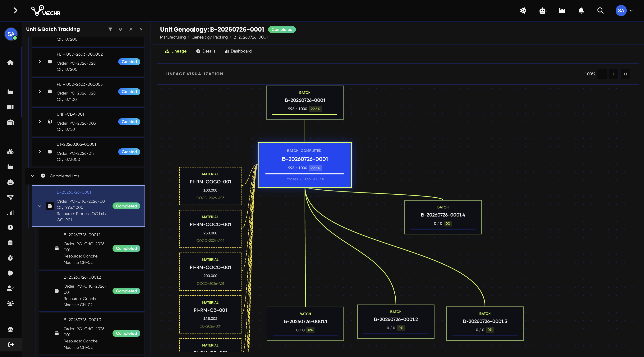The height and width of the screenshot is (357, 644).
Task: Open the signal bars chart icon in sidebar
Action: coord(10,212)
